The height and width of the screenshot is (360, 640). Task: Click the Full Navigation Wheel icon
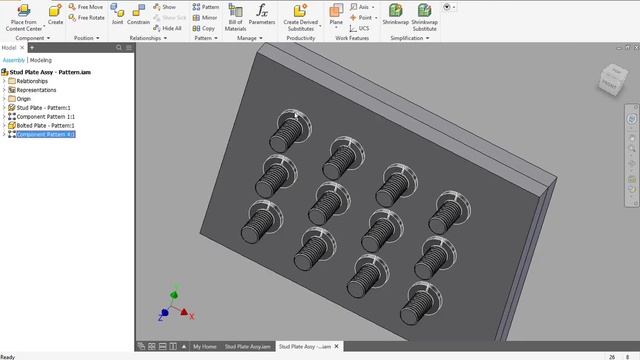pyautogui.click(x=631, y=119)
